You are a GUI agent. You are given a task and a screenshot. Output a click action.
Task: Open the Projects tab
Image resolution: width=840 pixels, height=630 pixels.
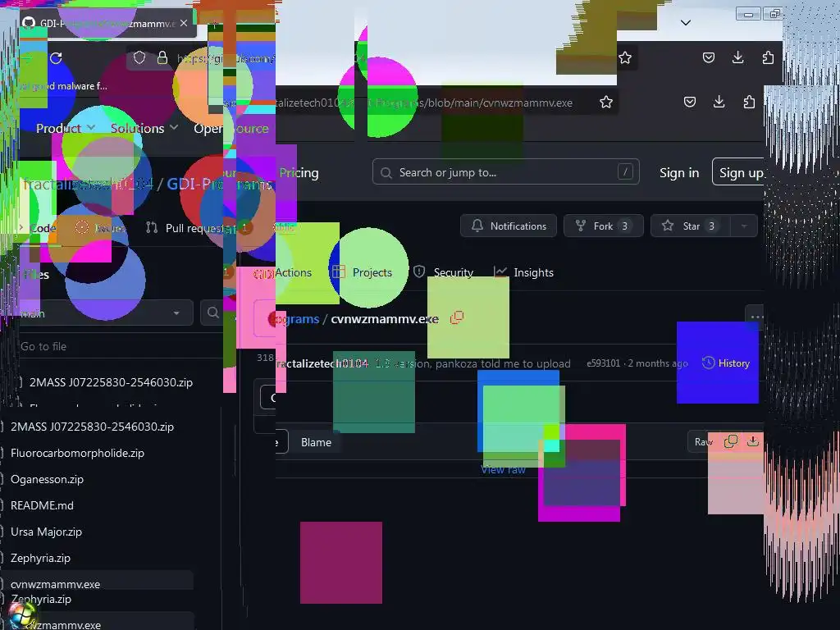point(362,272)
